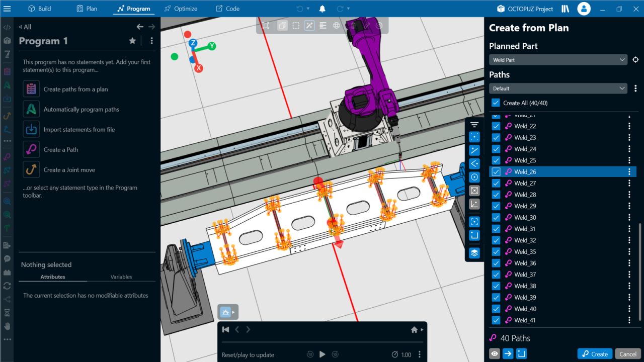This screenshot has width=644, height=362.
Task: Open the redo history dropdown arrow
Action: click(349, 9)
